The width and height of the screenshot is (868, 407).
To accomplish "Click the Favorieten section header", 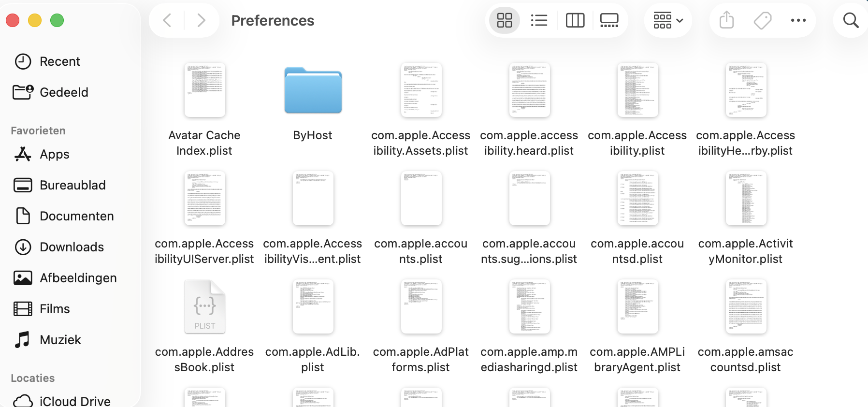I will (x=38, y=131).
